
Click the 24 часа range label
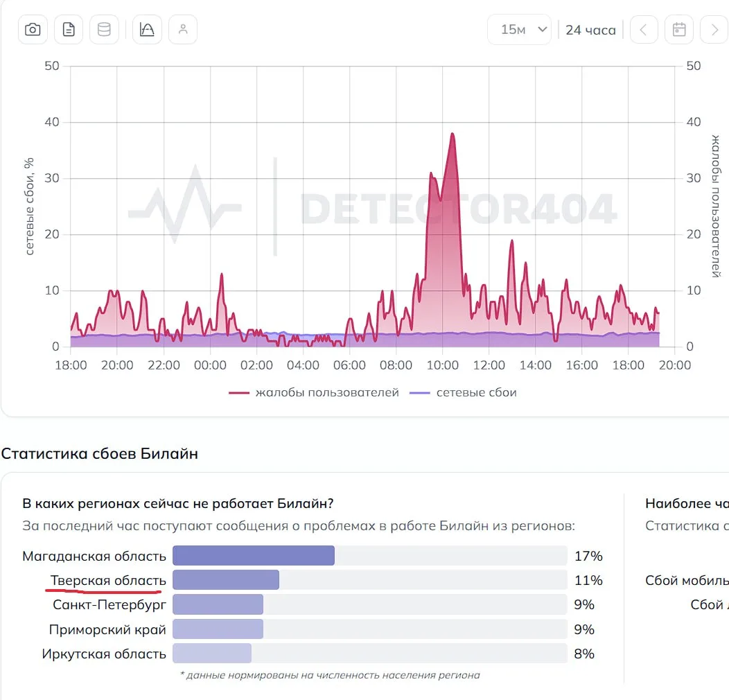tap(590, 30)
